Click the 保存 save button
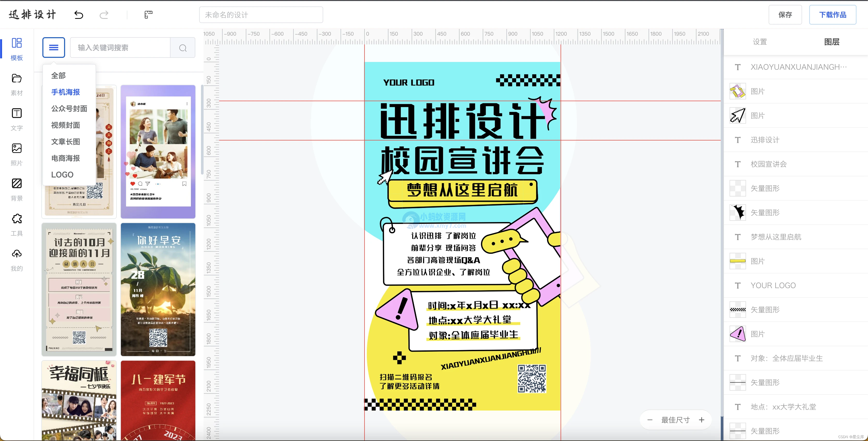 pyautogui.click(x=785, y=15)
